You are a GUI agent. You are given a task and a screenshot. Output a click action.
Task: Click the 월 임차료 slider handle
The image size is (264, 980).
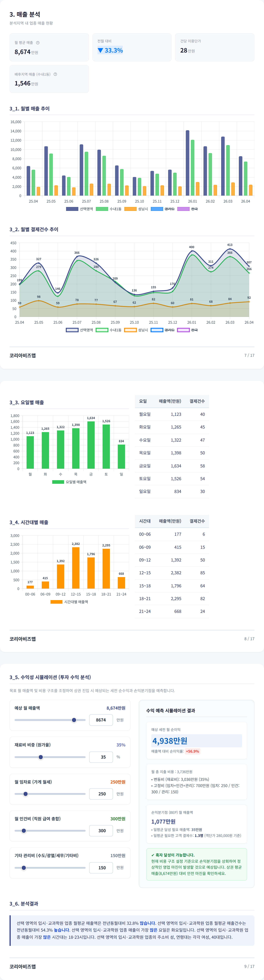26,794
